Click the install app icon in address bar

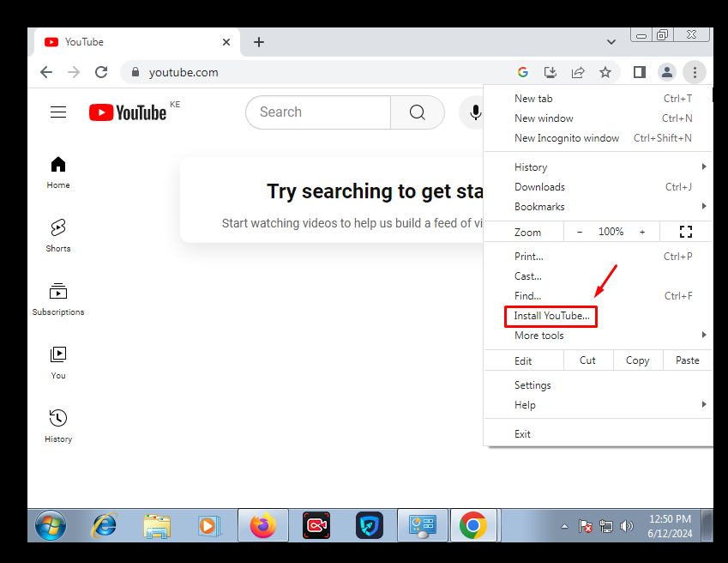551,72
